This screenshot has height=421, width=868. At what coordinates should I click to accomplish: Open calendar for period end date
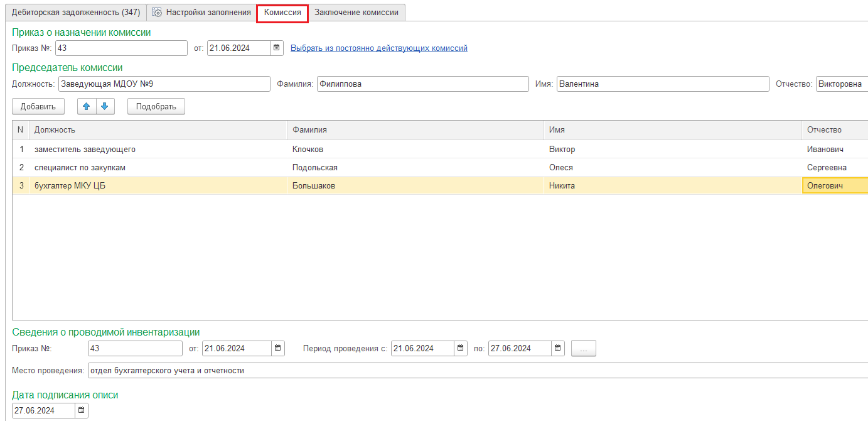tap(558, 349)
